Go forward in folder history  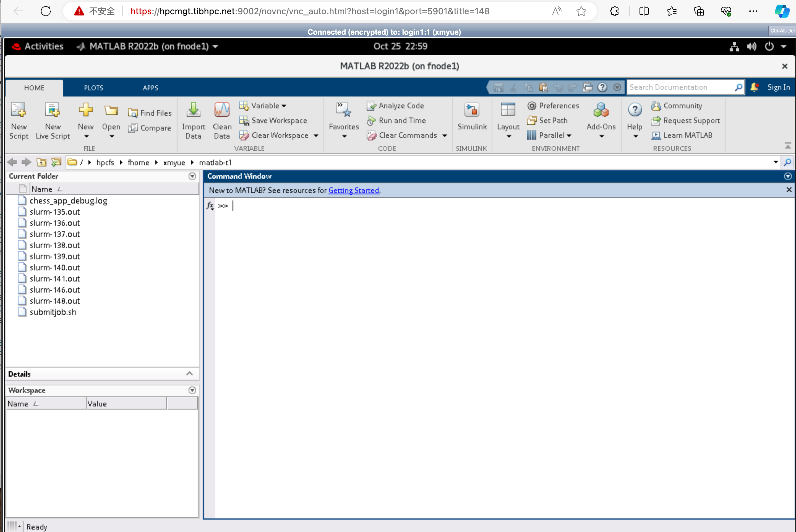(x=27, y=162)
